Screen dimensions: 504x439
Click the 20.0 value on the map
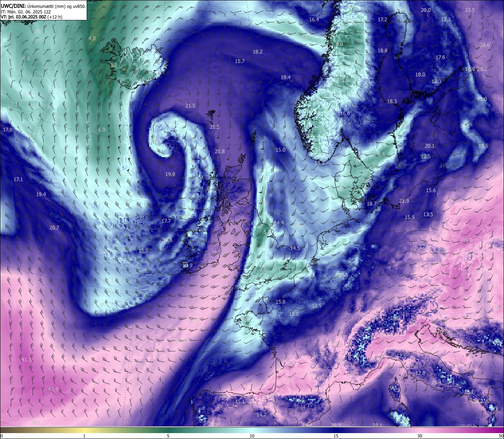coord(426,10)
